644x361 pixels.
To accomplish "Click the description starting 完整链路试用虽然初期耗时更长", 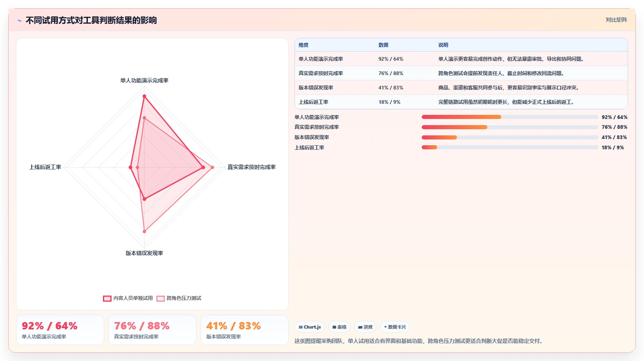I will coord(506,102).
